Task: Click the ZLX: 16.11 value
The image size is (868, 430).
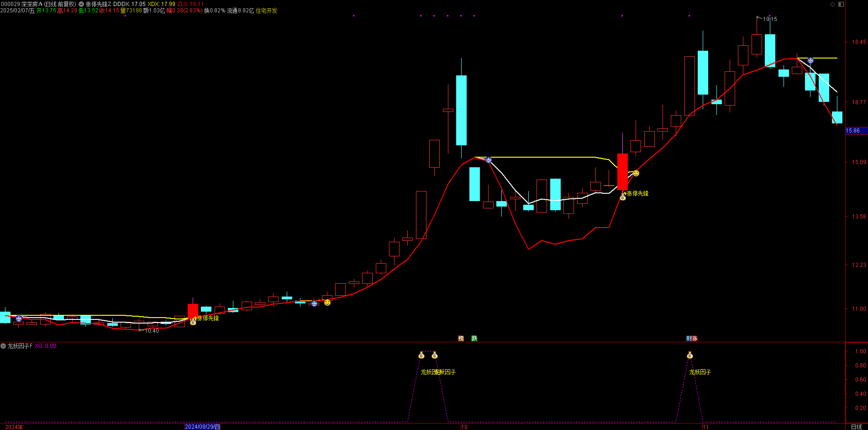Action: coord(190,4)
